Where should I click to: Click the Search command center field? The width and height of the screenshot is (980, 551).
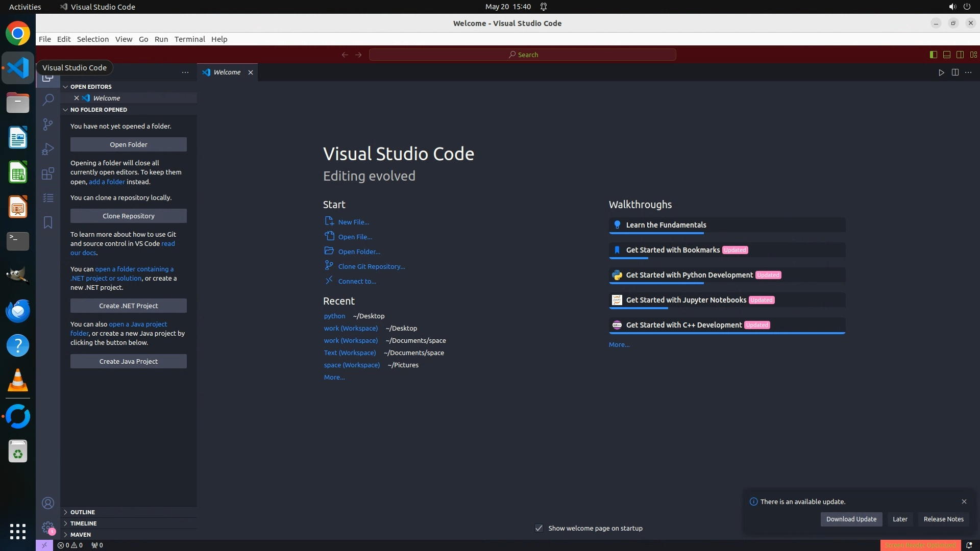[523, 55]
